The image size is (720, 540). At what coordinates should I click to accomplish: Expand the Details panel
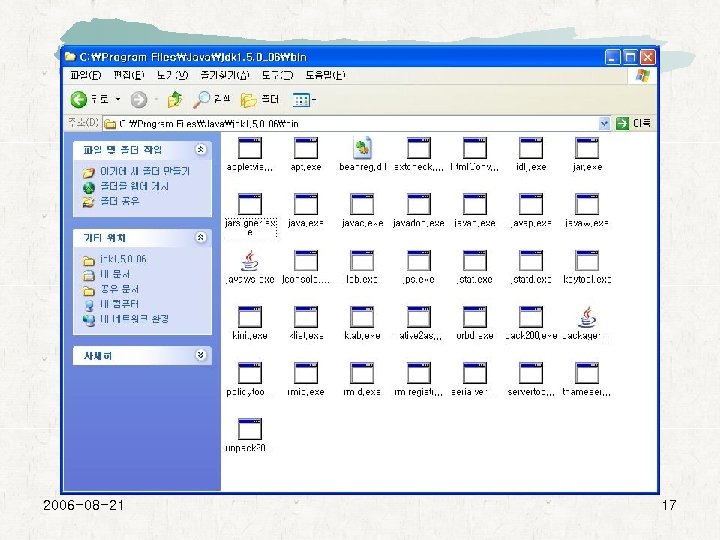(200, 355)
